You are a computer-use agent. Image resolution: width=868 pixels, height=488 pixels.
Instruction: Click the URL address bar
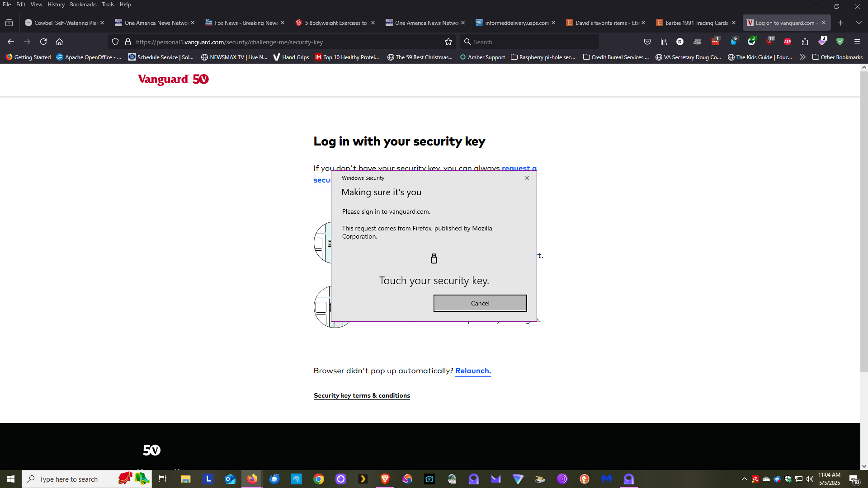tap(281, 42)
